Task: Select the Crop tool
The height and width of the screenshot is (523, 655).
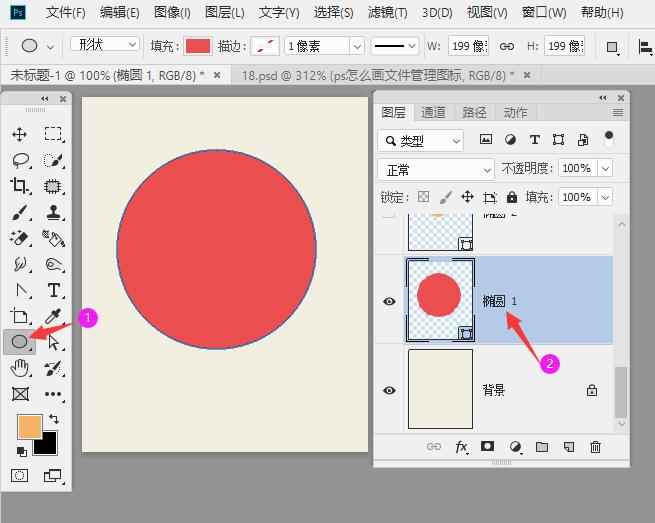Action: coord(19,186)
